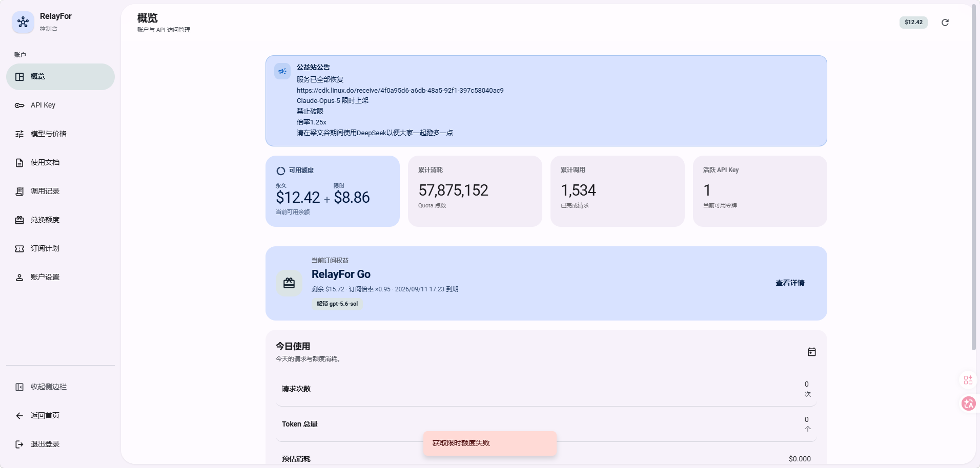The image size is (980, 468).
Task: Click 查看详情 on subscription card
Action: coord(790,283)
